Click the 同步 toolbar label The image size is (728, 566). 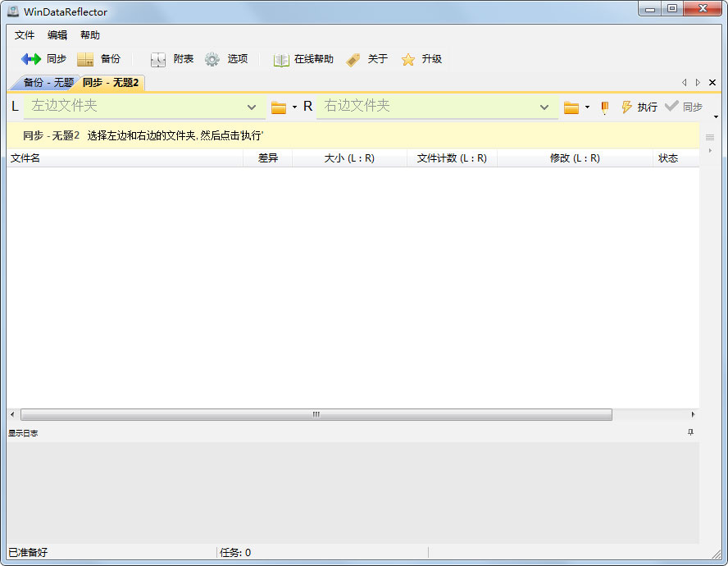pyautogui.click(x=57, y=59)
